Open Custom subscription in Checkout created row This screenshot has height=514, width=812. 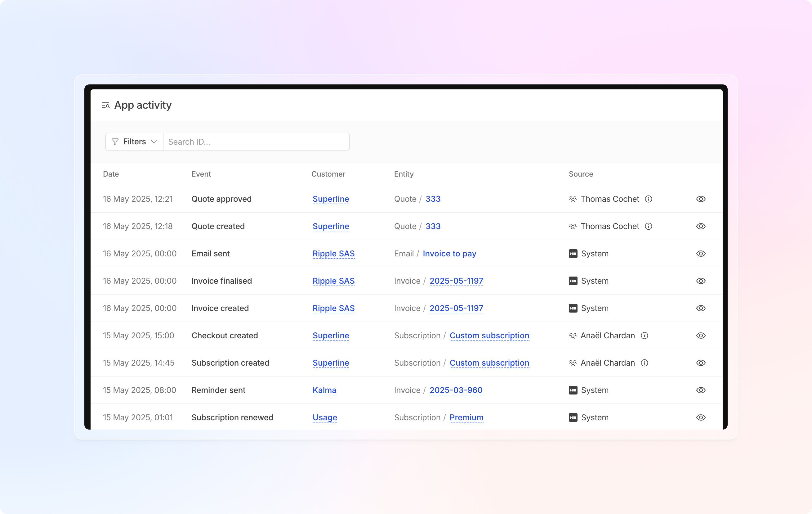489,336
